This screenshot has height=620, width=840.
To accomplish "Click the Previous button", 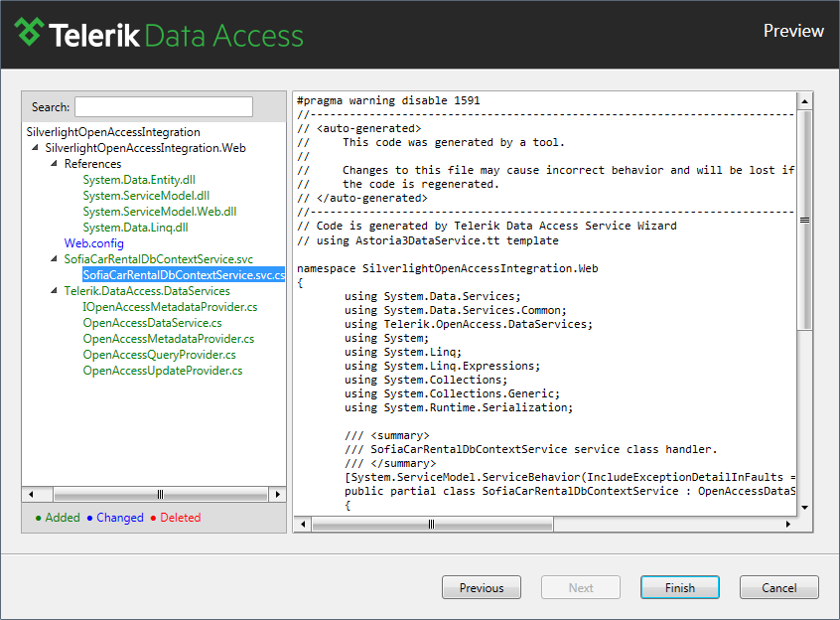I will tap(482, 587).
